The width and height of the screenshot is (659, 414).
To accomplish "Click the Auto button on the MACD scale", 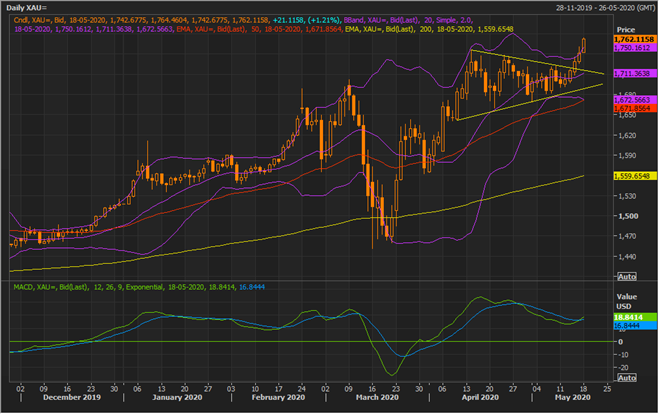I will pyautogui.click(x=627, y=378).
